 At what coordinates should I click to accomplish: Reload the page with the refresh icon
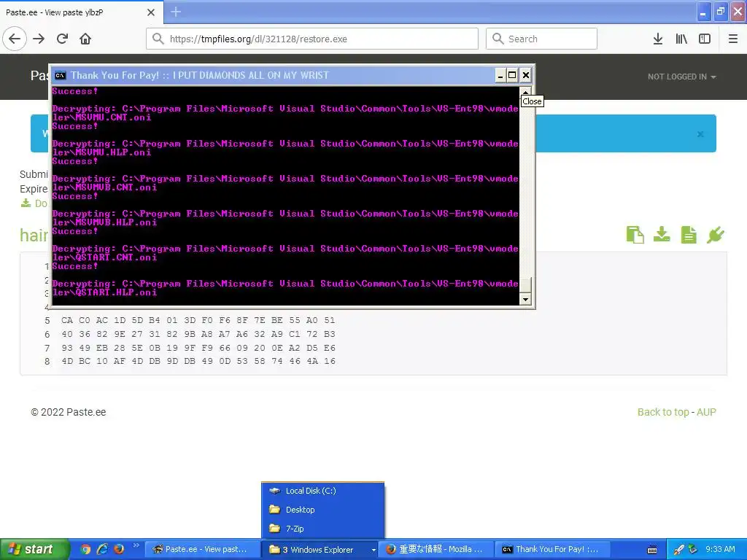click(62, 39)
